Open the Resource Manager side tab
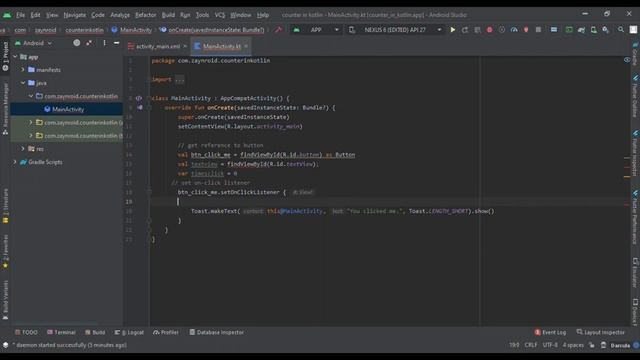The image size is (640, 360). coord(5,109)
